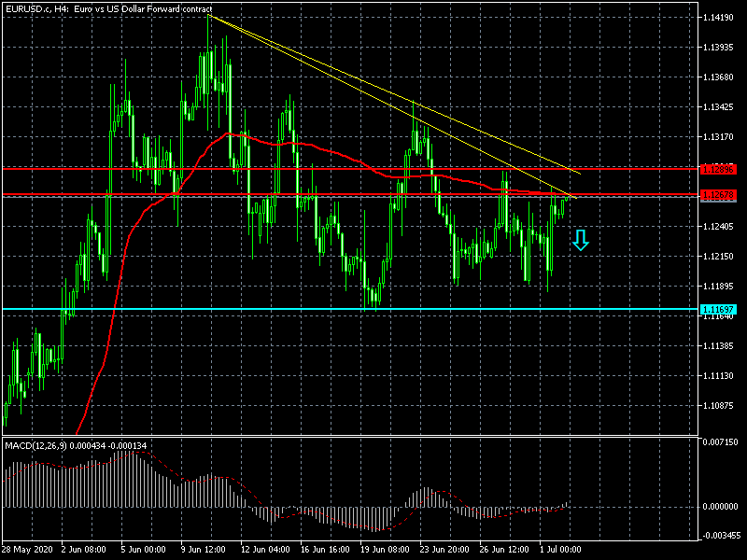Click the 1.11895 price scale value
Image resolution: width=747 pixels, height=560 pixels.
[x=718, y=287]
